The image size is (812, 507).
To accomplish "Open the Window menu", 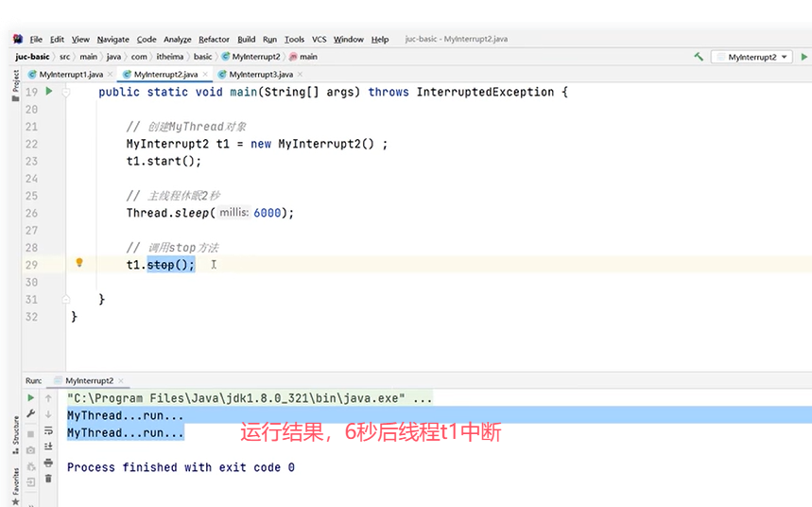I will pos(349,40).
